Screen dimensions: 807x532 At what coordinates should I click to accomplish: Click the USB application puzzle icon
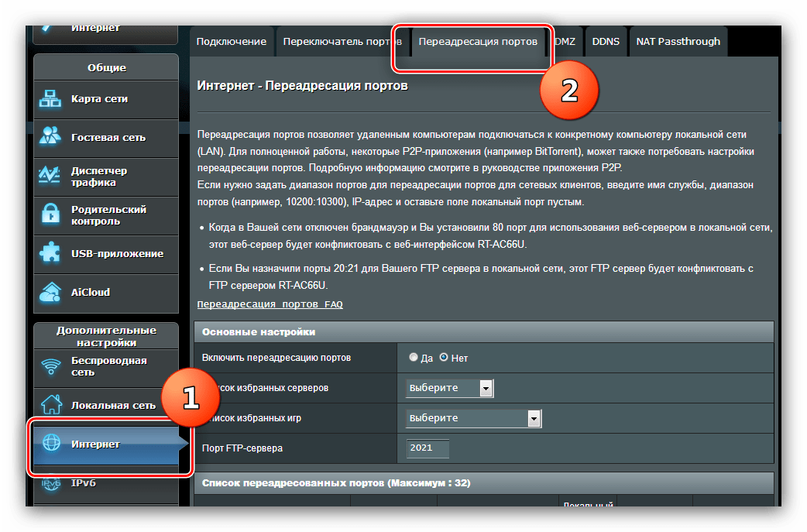pyautogui.click(x=51, y=253)
